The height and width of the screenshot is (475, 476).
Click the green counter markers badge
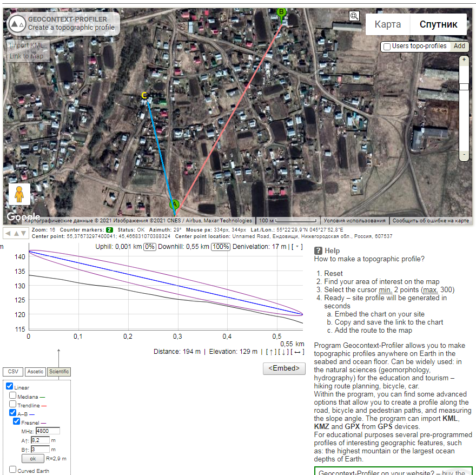[109, 230]
